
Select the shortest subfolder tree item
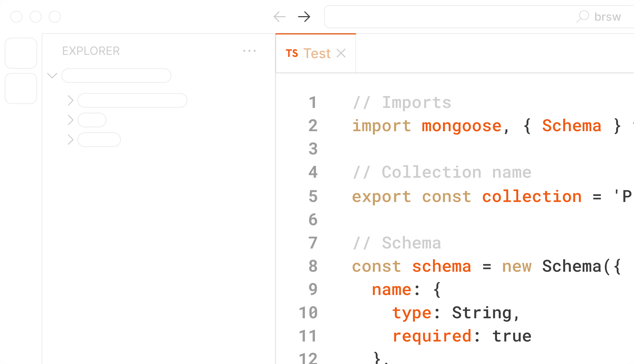point(92,120)
